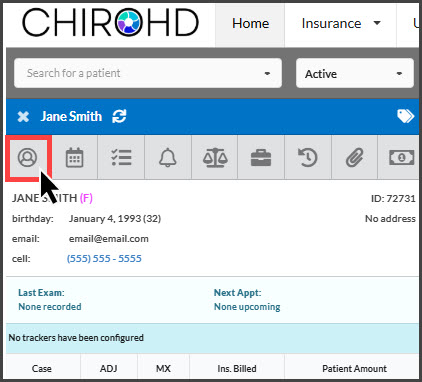
Task: Click the Patient Amount column header
Action: pos(354,369)
